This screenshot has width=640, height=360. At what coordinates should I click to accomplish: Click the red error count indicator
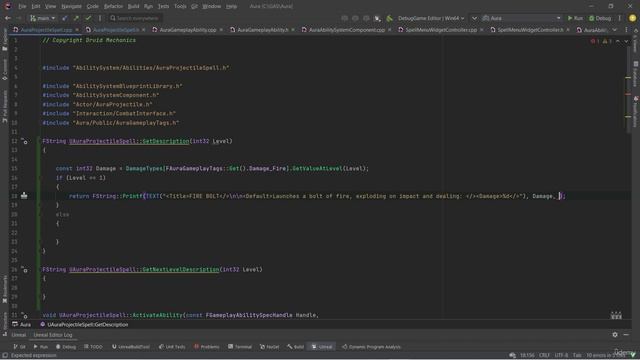595,41
